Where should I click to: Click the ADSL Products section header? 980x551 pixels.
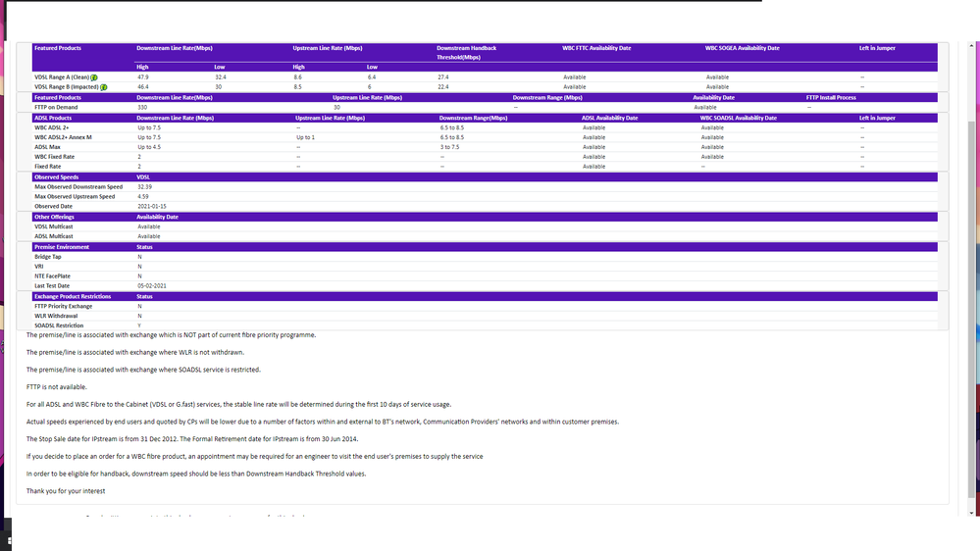[53, 118]
